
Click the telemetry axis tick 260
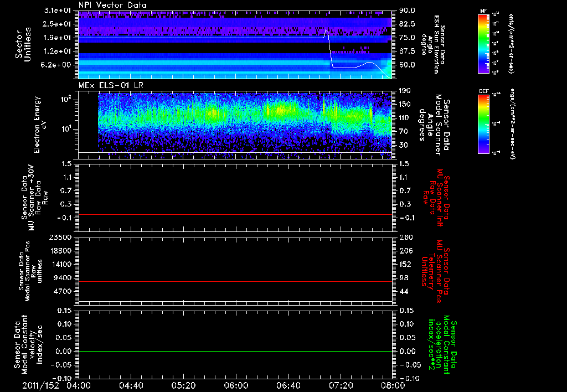click(406, 238)
